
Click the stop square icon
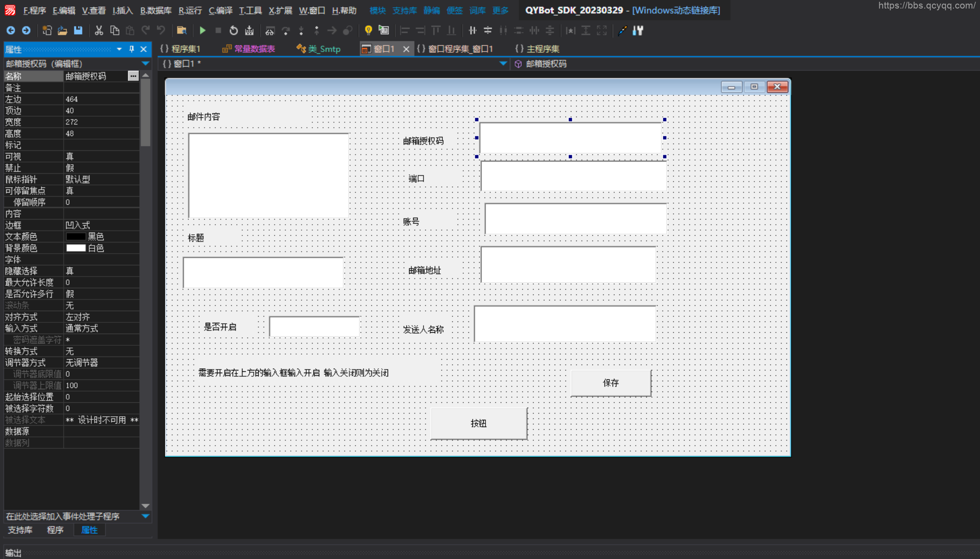(218, 31)
